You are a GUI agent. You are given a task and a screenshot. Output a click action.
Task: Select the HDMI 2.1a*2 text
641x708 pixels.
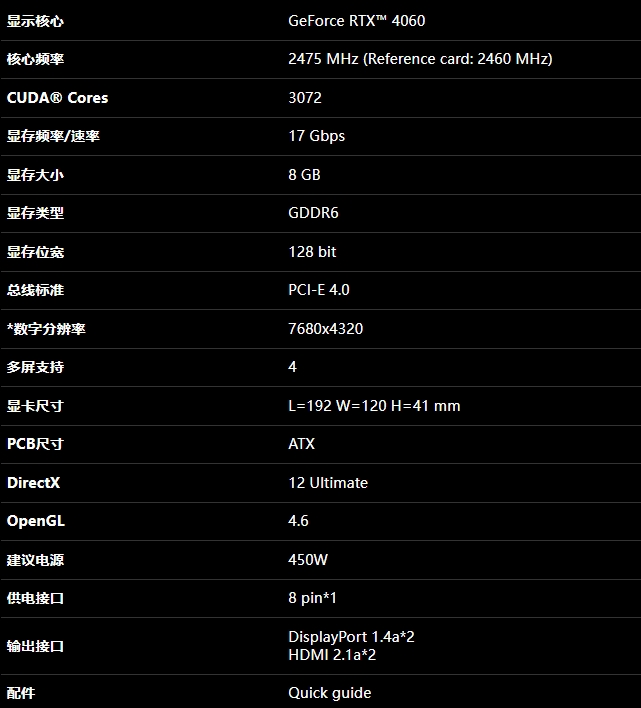pyautogui.click(x=332, y=655)
